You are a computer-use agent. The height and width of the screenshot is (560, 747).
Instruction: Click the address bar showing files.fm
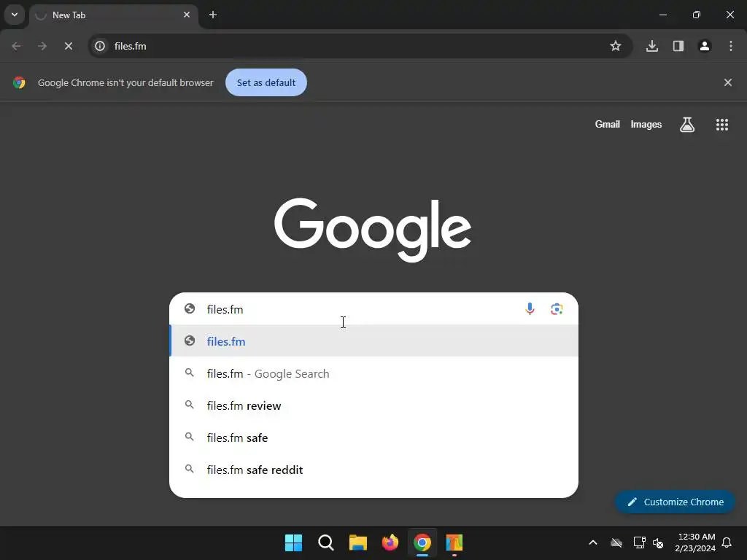click(360, 46)
